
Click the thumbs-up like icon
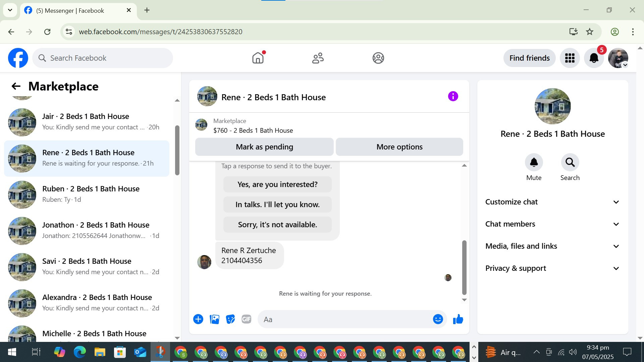[458, 319]
